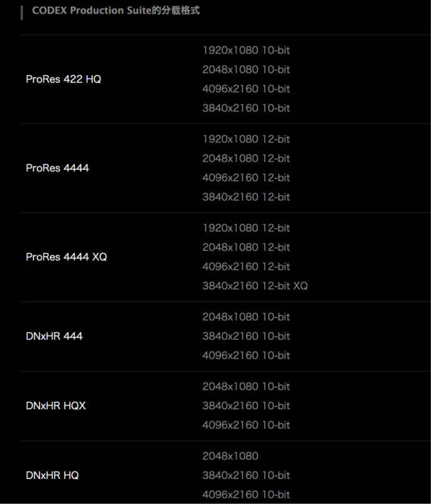Click 4096x2160 10-bit under ProRes 422 HQ
The height and width of the screenshot is (504, 431).
(x=246, y=89)
